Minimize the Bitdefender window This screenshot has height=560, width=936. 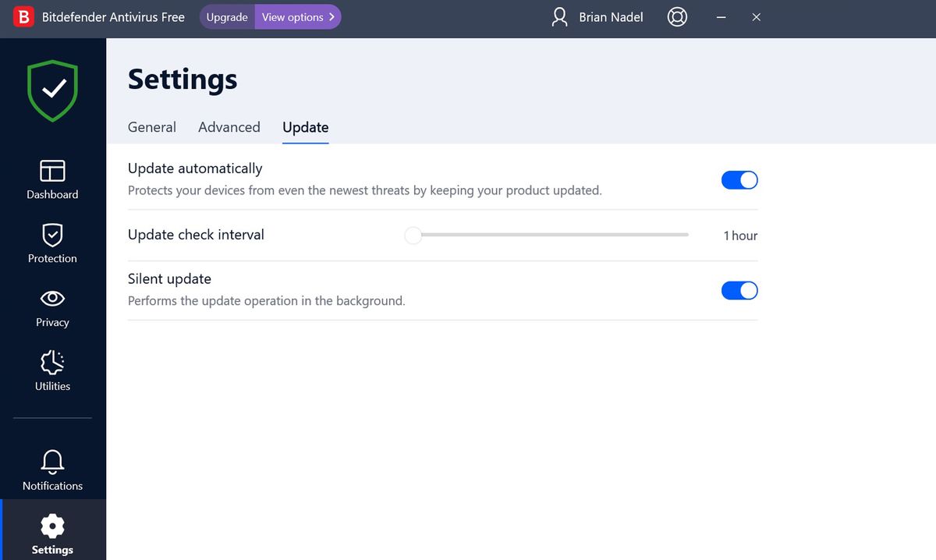click(721, 17)
